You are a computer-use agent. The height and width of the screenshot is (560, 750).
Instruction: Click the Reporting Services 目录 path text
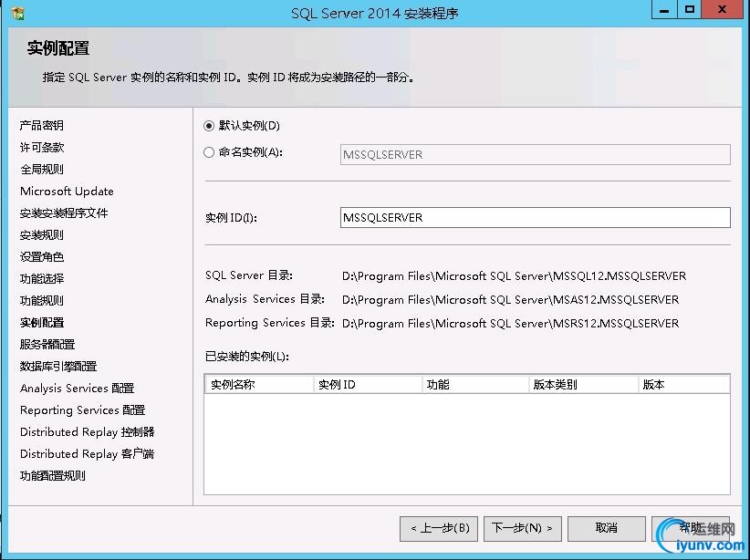click(510, 324)
